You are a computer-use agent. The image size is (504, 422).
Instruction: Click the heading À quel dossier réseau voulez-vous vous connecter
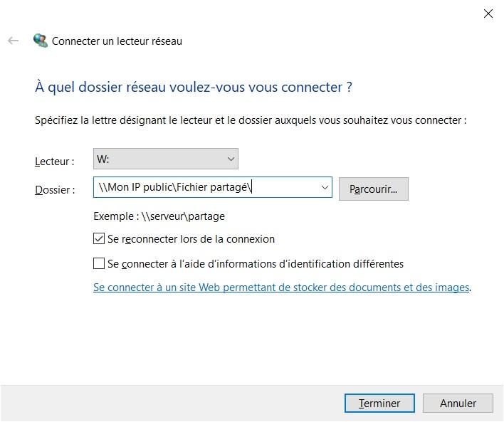pos(194,88)
